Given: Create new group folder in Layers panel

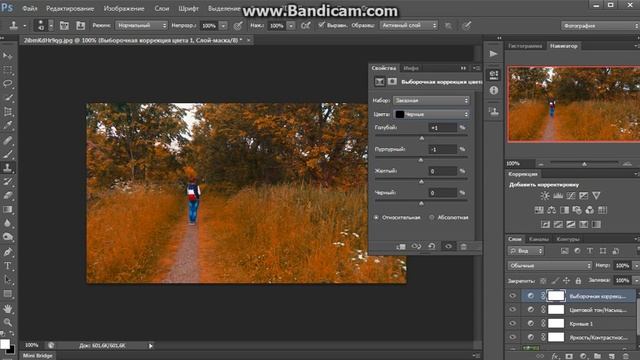Looking at the screenshot, I should [x=597, y=356].
